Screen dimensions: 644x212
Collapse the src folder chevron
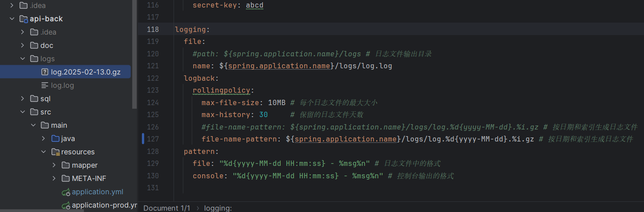(x=22, y=112)
